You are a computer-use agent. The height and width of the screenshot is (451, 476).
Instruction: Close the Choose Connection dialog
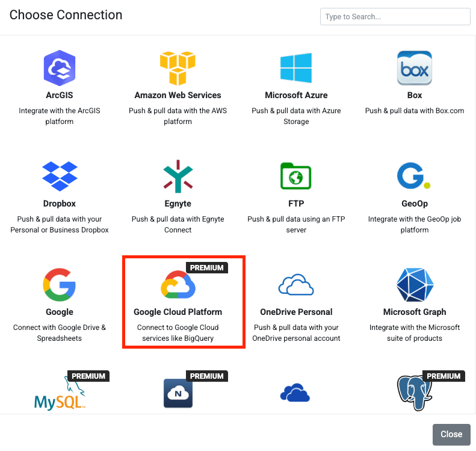tap(451, 434)
